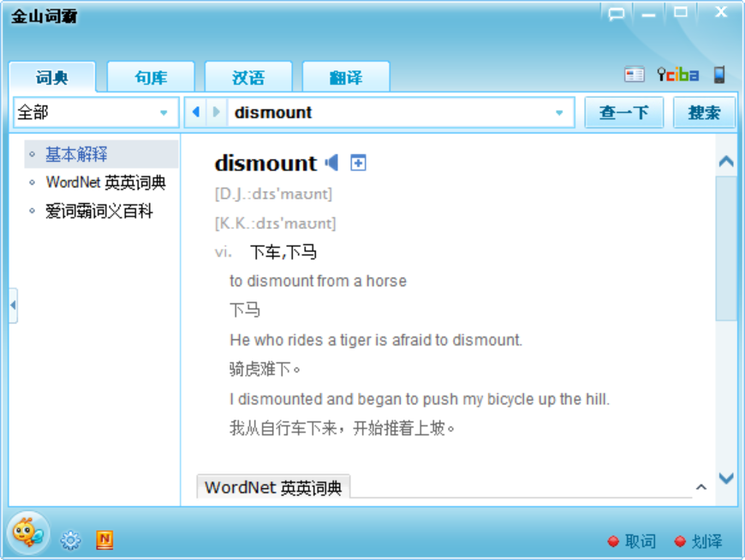The height and width of the screenshot is (560, 745).
Task: Click the translation 骑虎难下
Action: pyautogui.click(x=265, y=369)
